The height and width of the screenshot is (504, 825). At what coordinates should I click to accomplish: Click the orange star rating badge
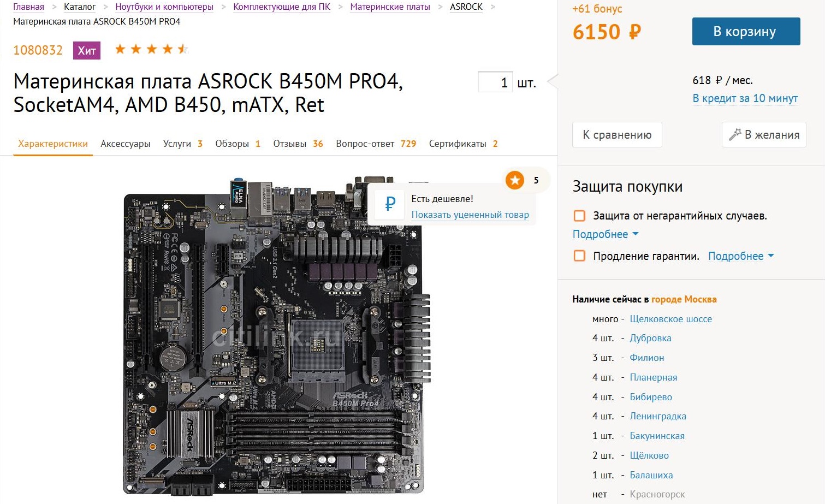point(515,180)
